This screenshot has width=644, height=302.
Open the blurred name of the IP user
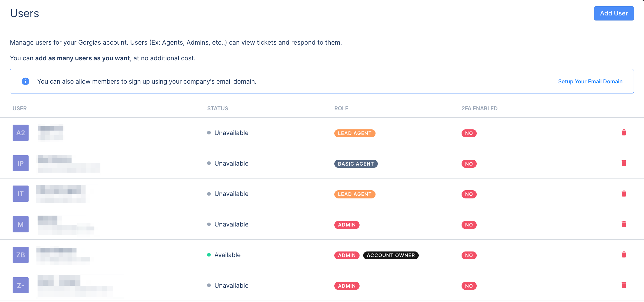(x=69, y=163)
